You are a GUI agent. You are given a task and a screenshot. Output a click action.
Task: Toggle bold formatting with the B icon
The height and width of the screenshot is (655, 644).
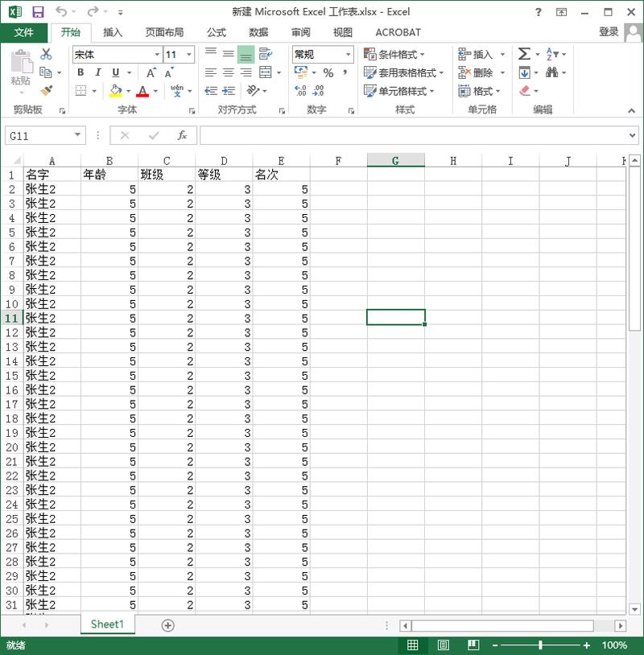80,72
